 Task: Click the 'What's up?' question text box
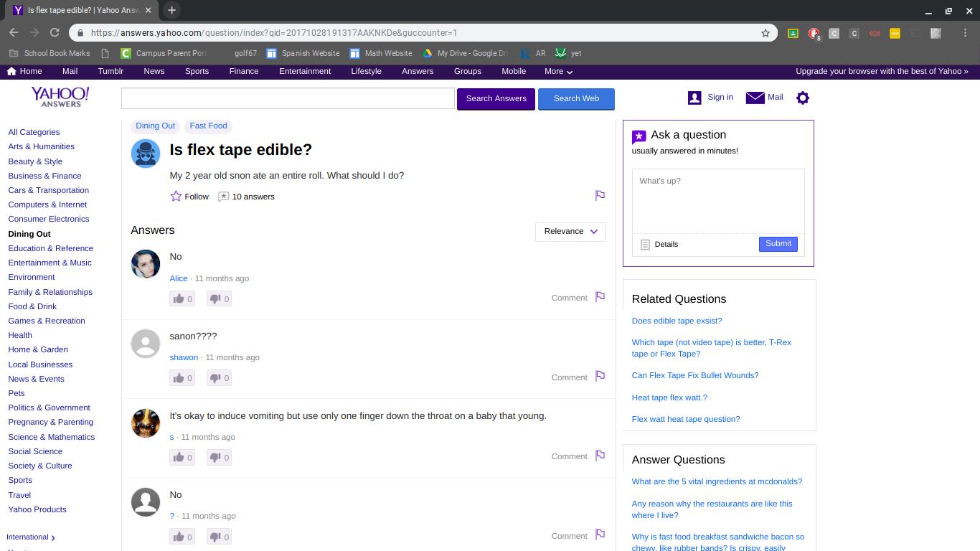pos(717,201)
